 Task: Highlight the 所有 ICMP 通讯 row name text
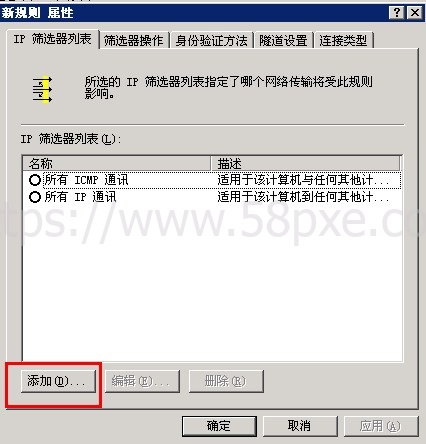coord(86,180)
